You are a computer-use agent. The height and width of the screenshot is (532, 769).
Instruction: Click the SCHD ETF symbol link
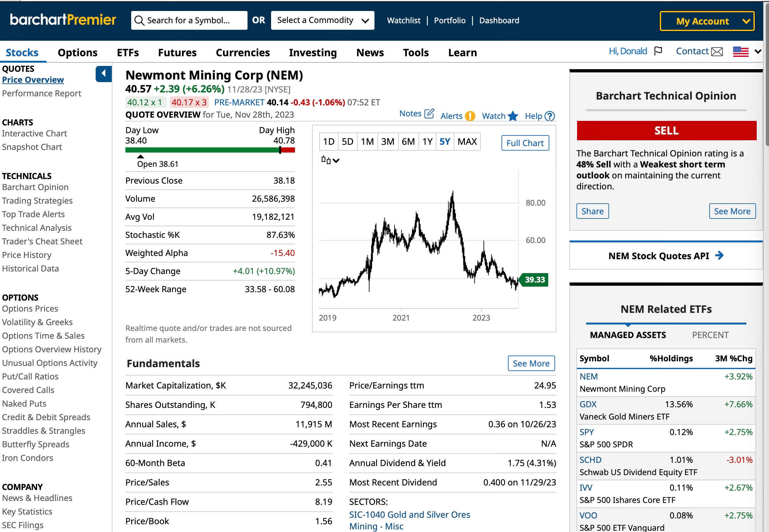590,460
